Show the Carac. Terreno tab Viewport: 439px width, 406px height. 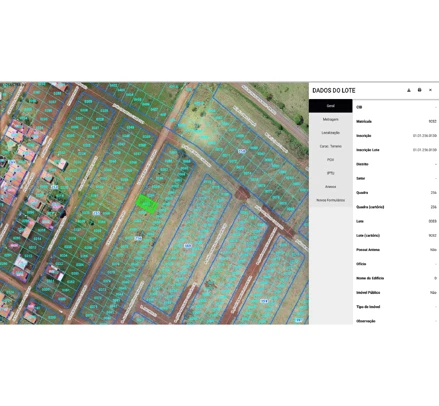(x=330, y=146)
